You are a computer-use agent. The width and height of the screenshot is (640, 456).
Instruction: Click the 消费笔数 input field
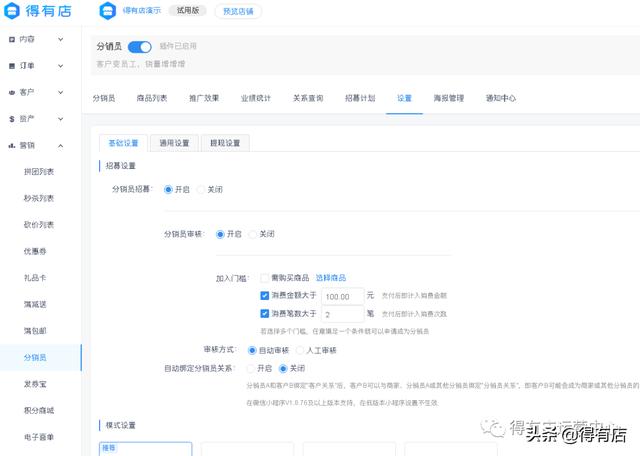click(342, 314)
